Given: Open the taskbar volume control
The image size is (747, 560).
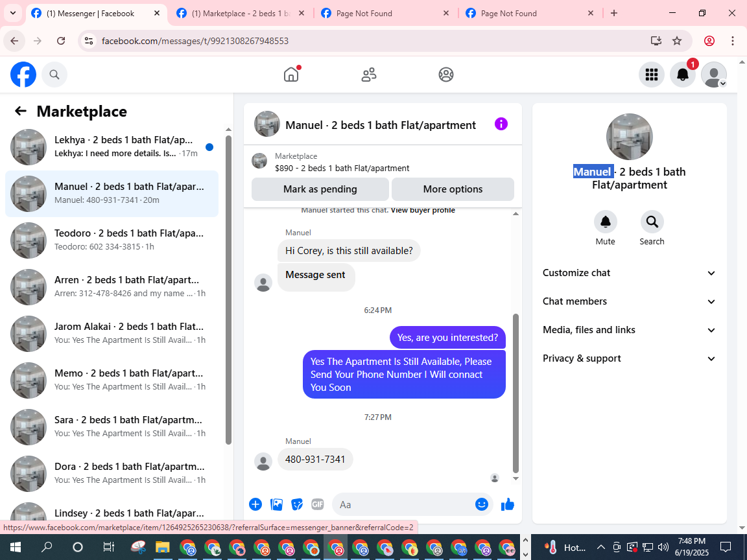Looking at the screenshot, I should click(663, 547).
